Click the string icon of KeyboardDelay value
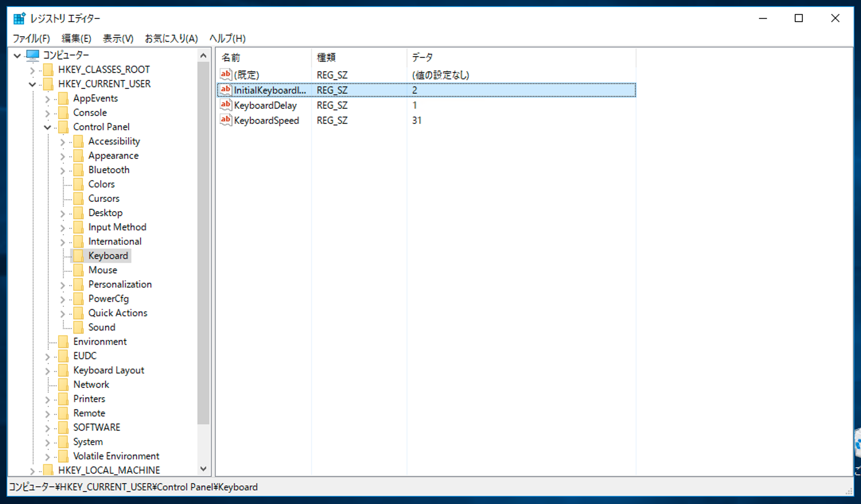 (x=226, y=105)
